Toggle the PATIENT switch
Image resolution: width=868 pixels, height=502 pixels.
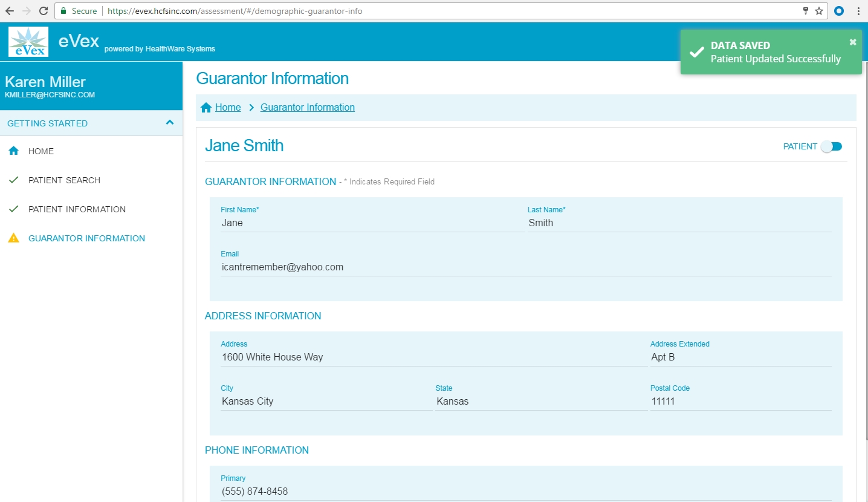[831, 146]
